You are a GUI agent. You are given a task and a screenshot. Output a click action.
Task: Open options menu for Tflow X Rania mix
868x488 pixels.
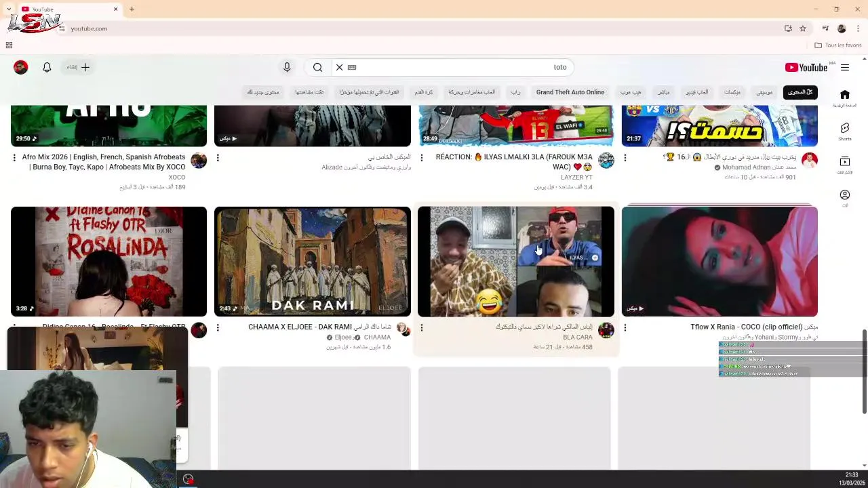click(625, 327)
